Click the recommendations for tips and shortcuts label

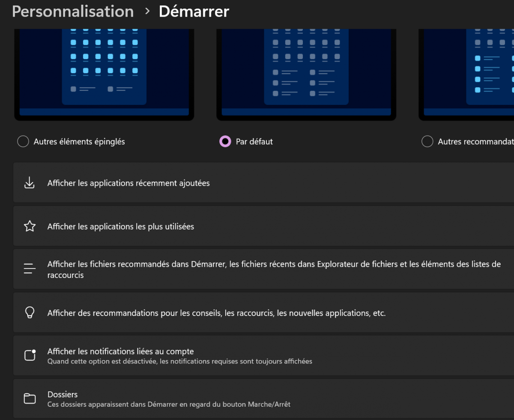coord(216,313)
